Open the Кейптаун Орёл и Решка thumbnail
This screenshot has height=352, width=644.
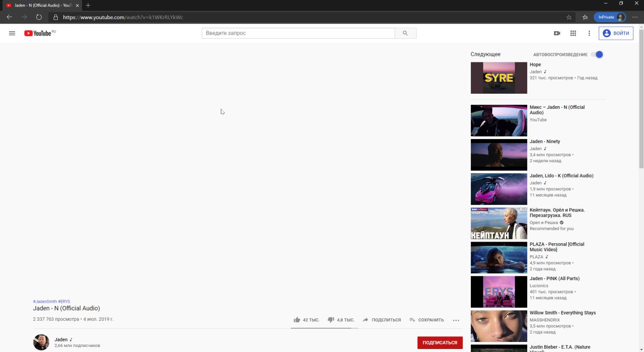tap(499, 223)
